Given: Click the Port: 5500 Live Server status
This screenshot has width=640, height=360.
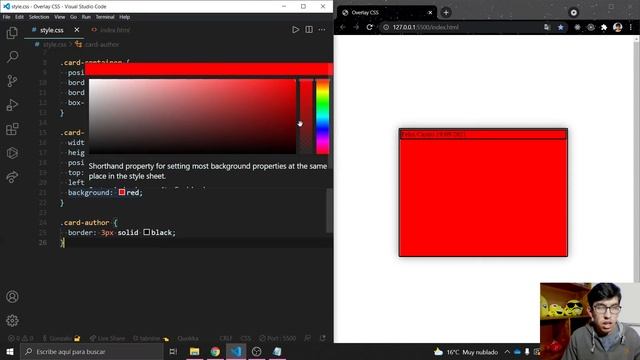Looking at the screenshot, I should 278,338.
